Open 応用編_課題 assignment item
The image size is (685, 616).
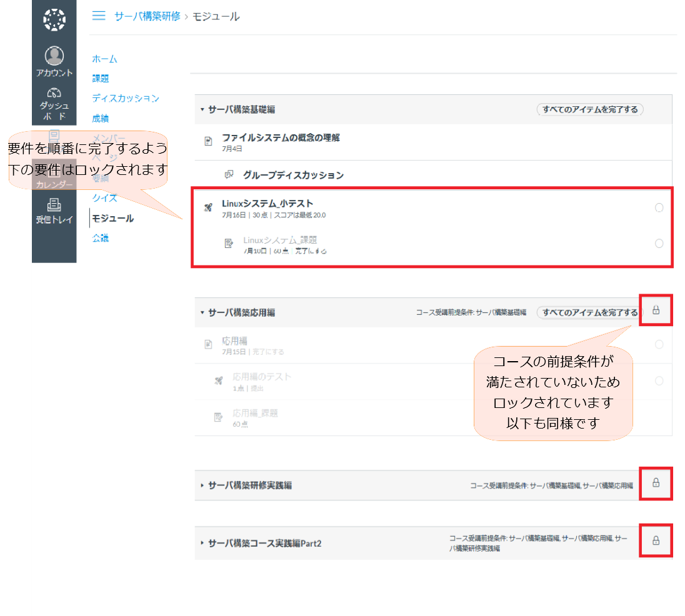(255, 413)
